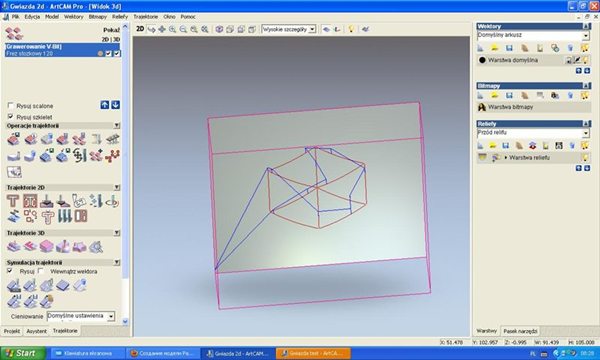Click the pan view arrows icon
The height and width of the screenshot is (360, 600).
162,29
